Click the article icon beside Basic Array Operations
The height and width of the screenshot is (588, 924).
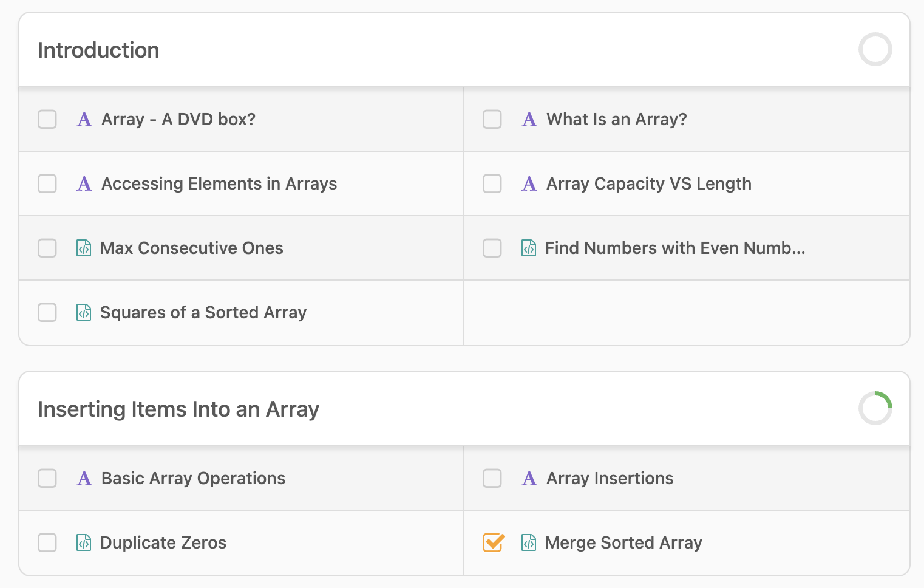(x=84, y=479)
